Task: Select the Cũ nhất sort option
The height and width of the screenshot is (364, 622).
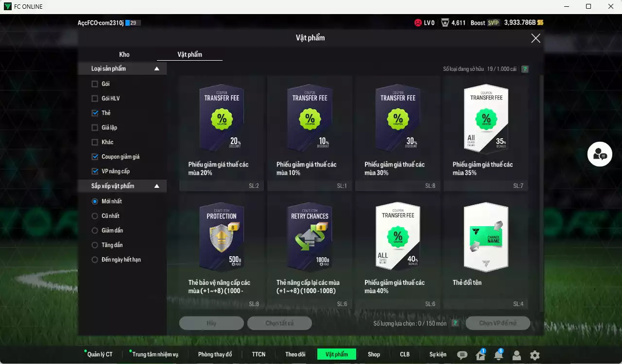Action: click(95, 216)
